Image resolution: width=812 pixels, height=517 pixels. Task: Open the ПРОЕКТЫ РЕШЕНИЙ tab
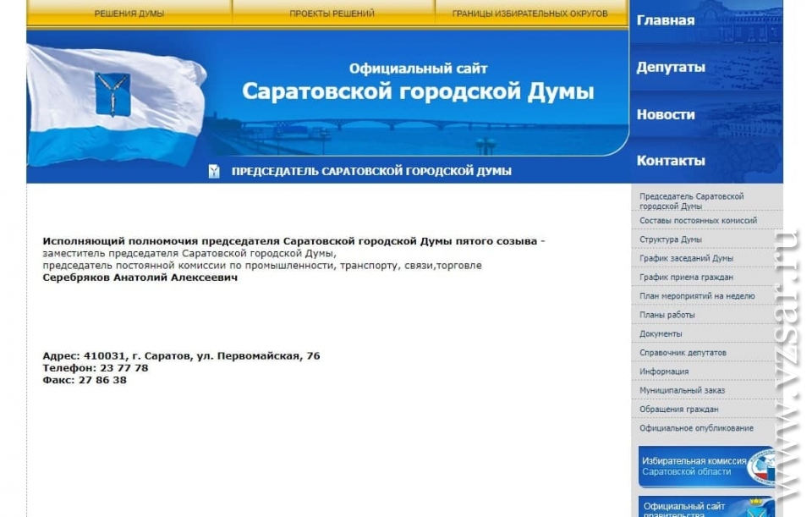[332, 14]
